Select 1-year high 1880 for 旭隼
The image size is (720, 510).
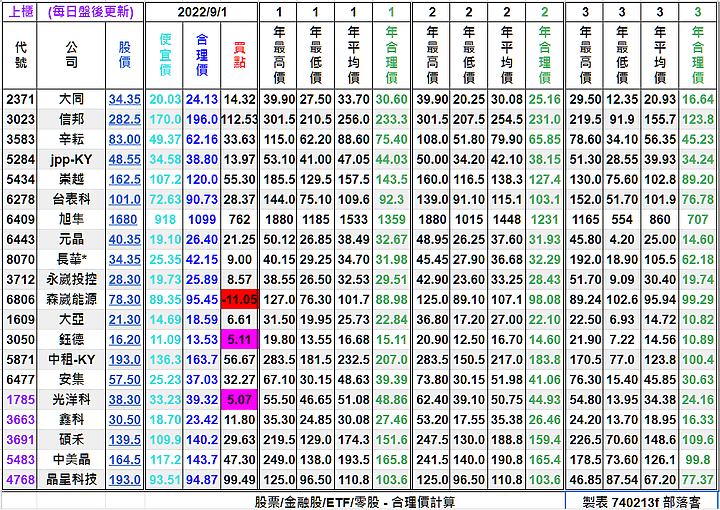coord(279,219)
